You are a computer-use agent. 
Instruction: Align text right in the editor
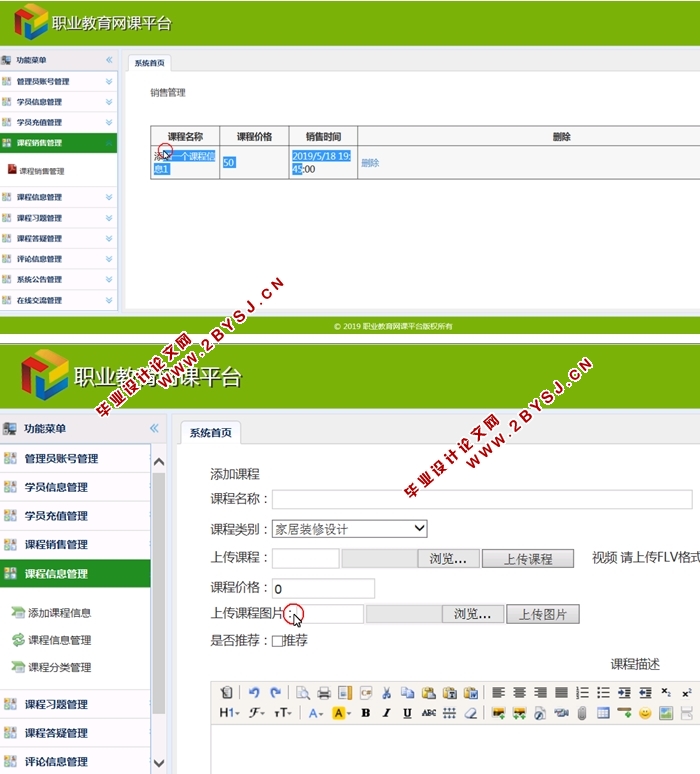pos(541,693)
